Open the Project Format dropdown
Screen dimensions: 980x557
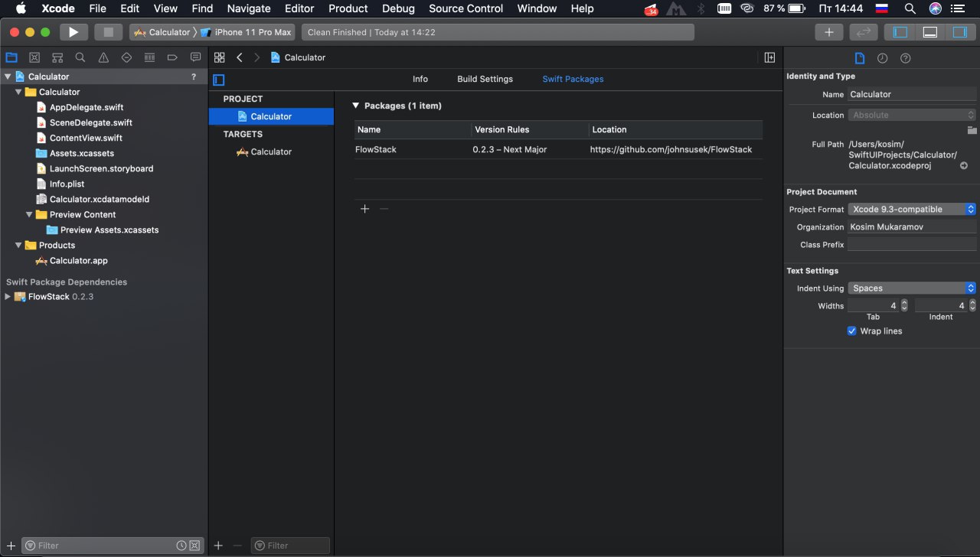coord(912,209)
